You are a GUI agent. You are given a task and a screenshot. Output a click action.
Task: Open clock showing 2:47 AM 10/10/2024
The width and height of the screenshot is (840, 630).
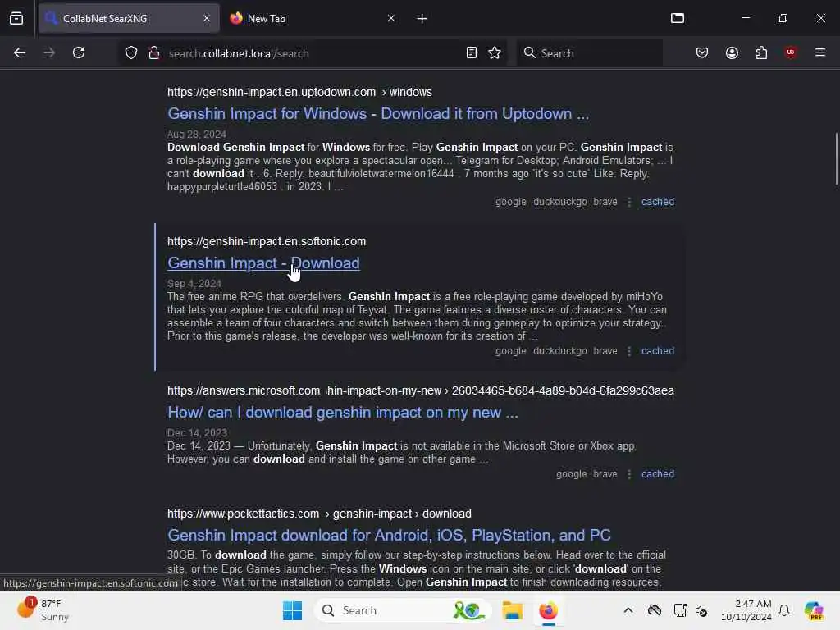746,610
